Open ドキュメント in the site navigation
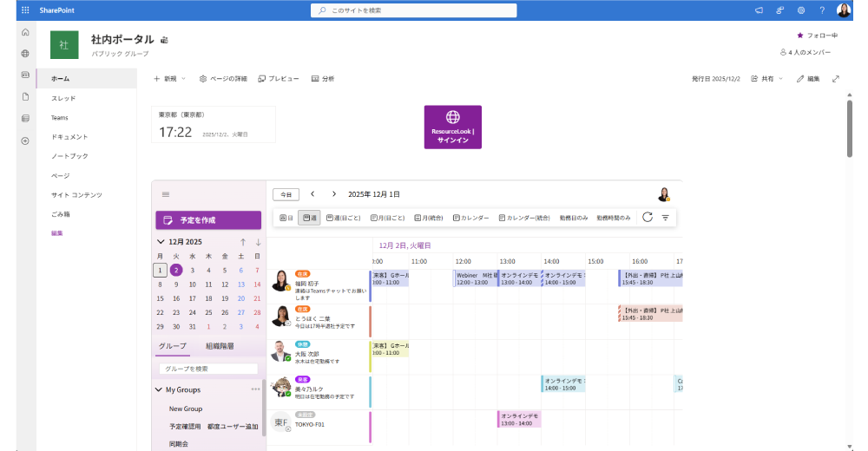The image size is (868, 451). point(69,137)
